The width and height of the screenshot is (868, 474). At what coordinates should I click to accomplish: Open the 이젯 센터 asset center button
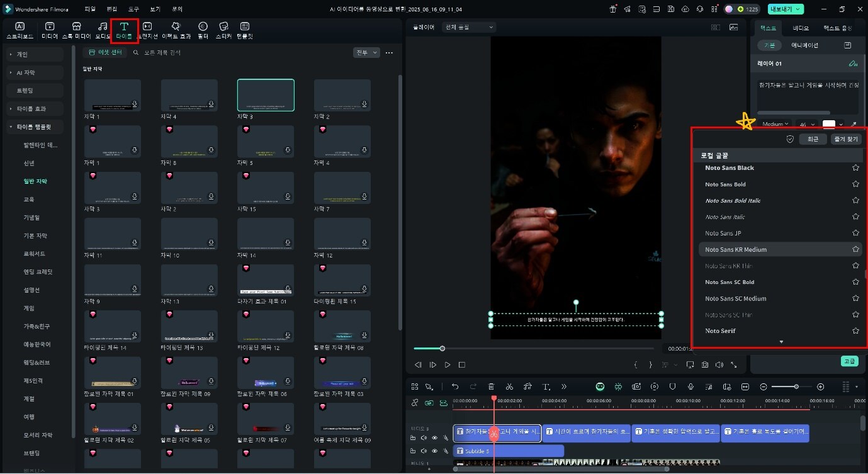point(104,53)
